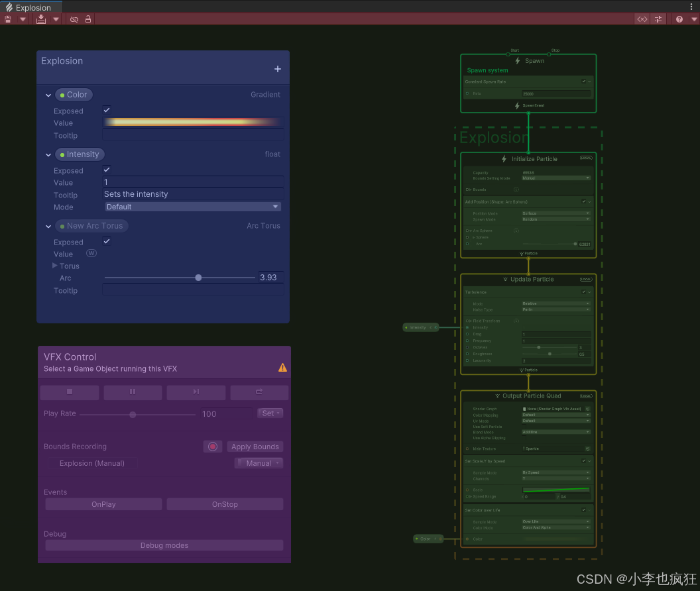Open the dropdown arrow beside the help icon
The image size is (700, 591).
click(x=694, y=19)
